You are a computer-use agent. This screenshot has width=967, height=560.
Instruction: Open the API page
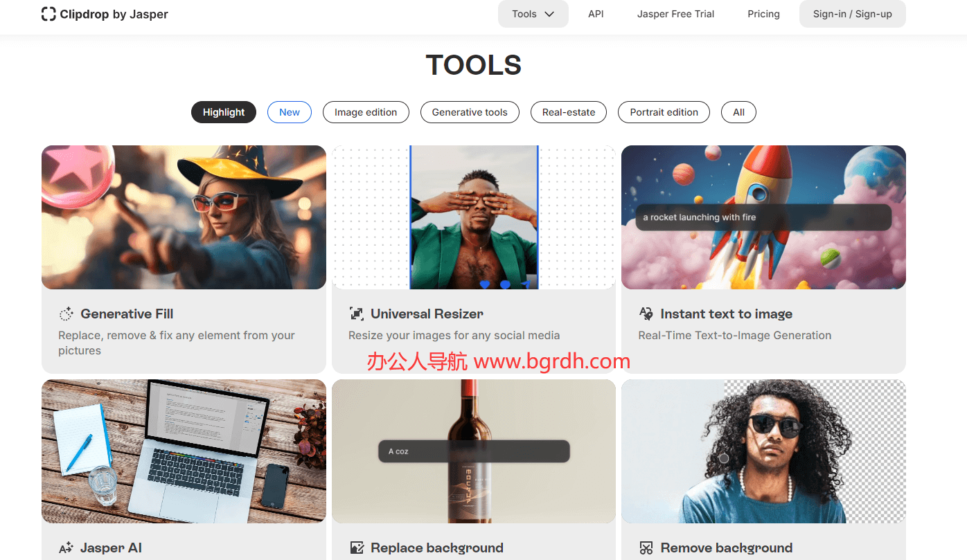(596, 14)
